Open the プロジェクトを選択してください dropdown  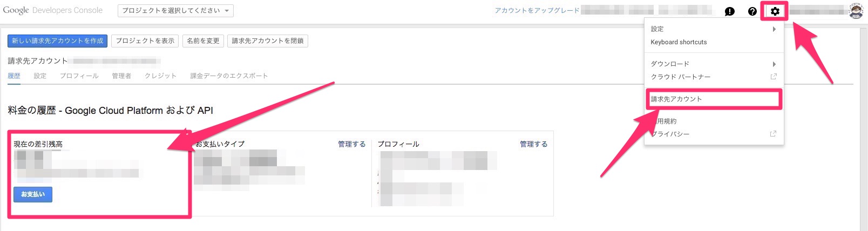click(x=175, y=11)
